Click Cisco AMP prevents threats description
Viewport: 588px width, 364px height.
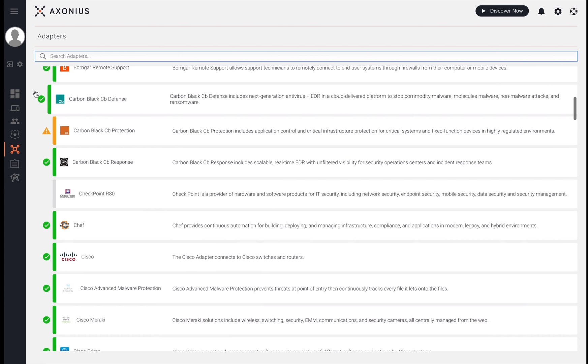point(310,289)
